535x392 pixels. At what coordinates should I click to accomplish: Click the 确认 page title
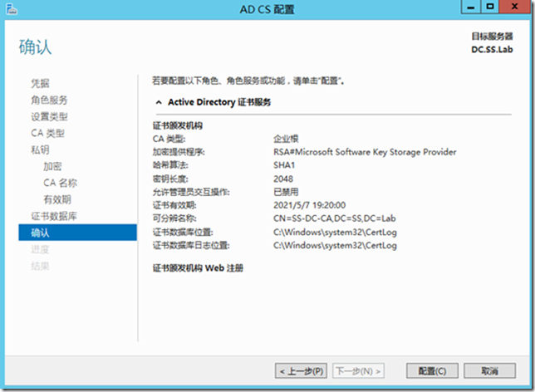point(35,47)
